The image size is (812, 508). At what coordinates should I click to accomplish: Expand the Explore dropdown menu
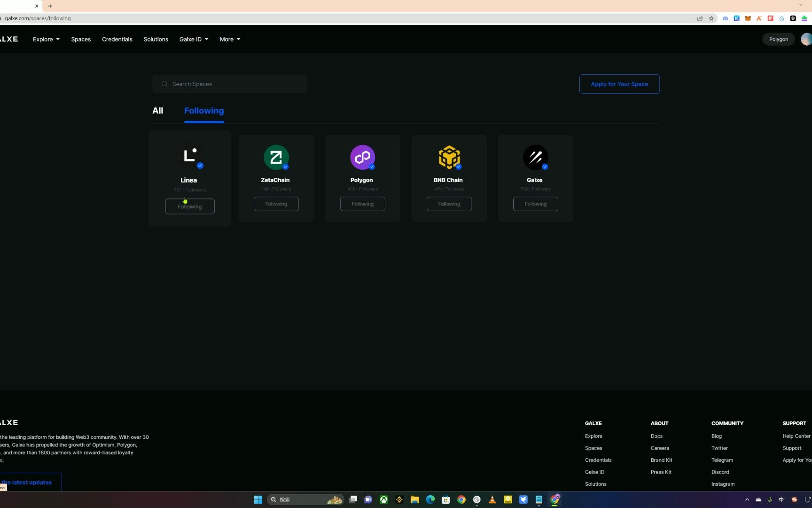(46, 39)
